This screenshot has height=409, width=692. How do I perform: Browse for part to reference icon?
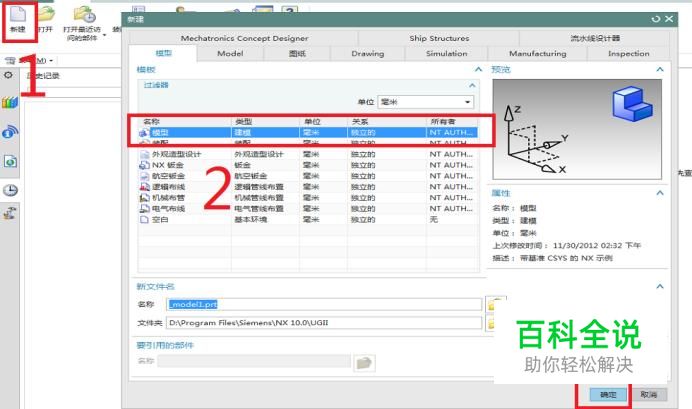(x=365, y=363)
